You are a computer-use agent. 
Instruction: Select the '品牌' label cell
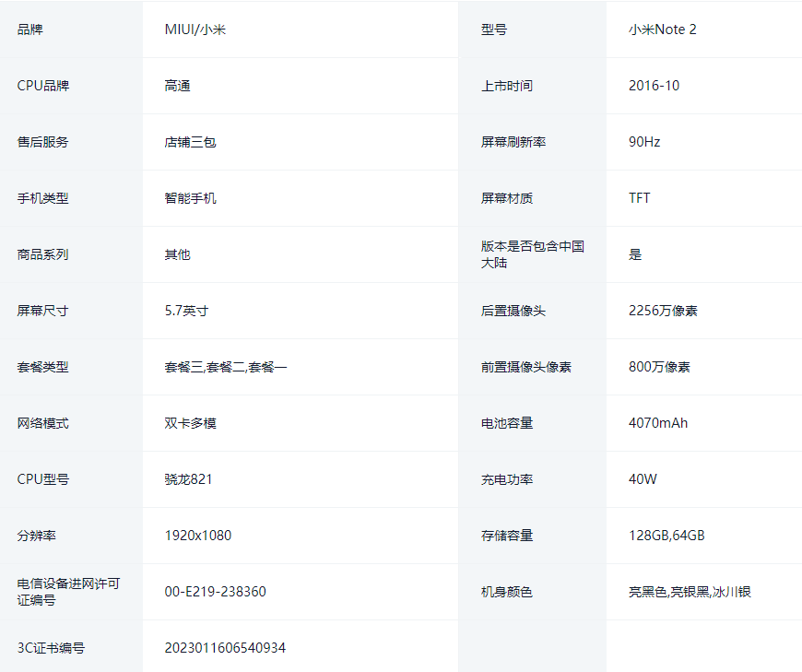click(x=71, y=29)
